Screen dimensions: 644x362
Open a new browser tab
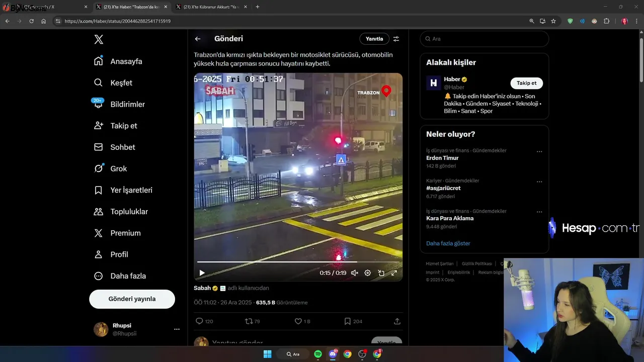point(258,7)
